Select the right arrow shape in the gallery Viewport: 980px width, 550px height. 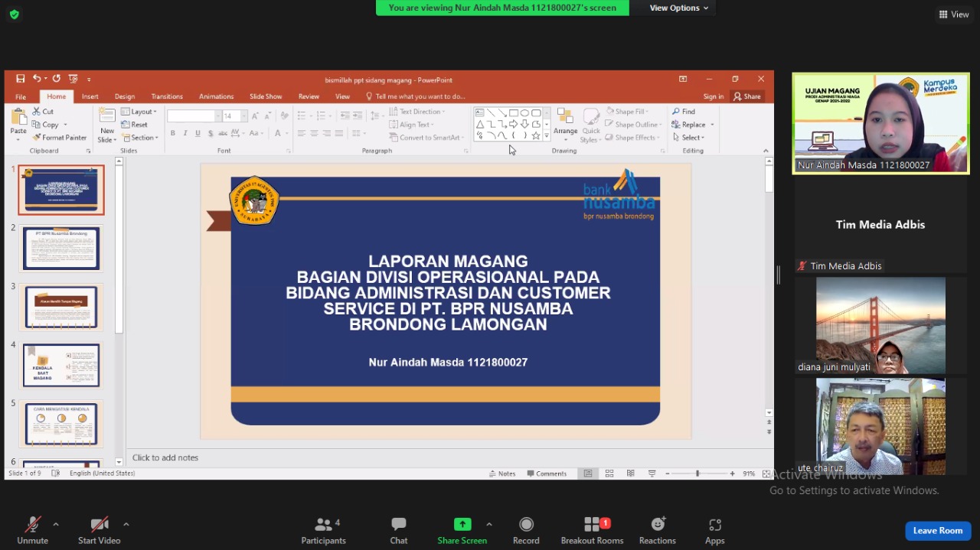[x=514, y=124]
